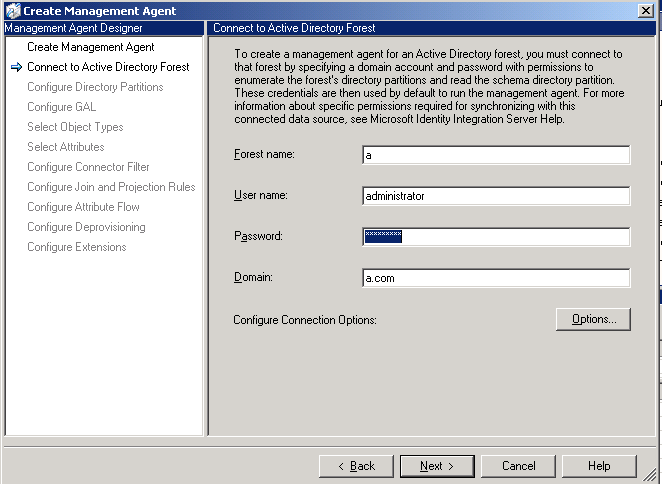The height and width of the screenshot is (484, 662).
Task: Select Configure Join and Projection Rules step
Action: [x=111, y=187]
